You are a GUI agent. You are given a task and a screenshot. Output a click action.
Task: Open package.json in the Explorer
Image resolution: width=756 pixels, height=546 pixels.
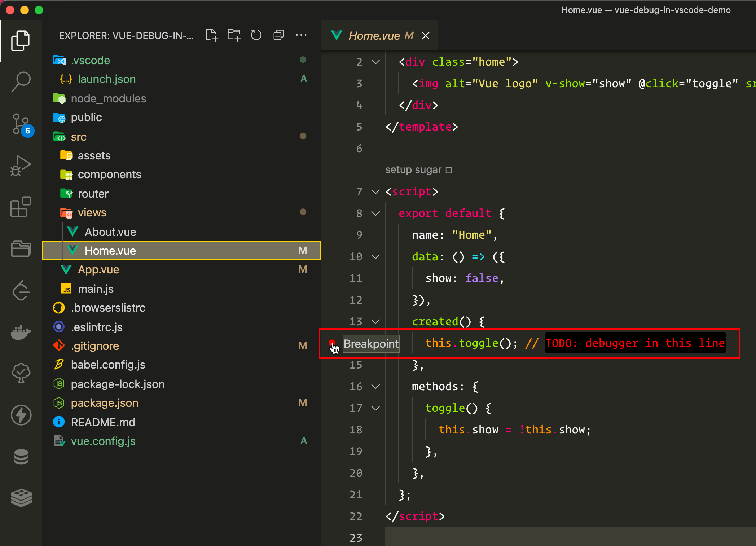click(x=181, y=403)
